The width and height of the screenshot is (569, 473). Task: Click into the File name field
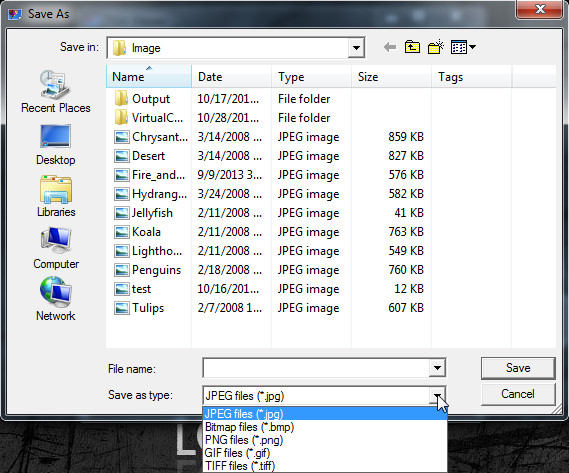click(316, 368)
